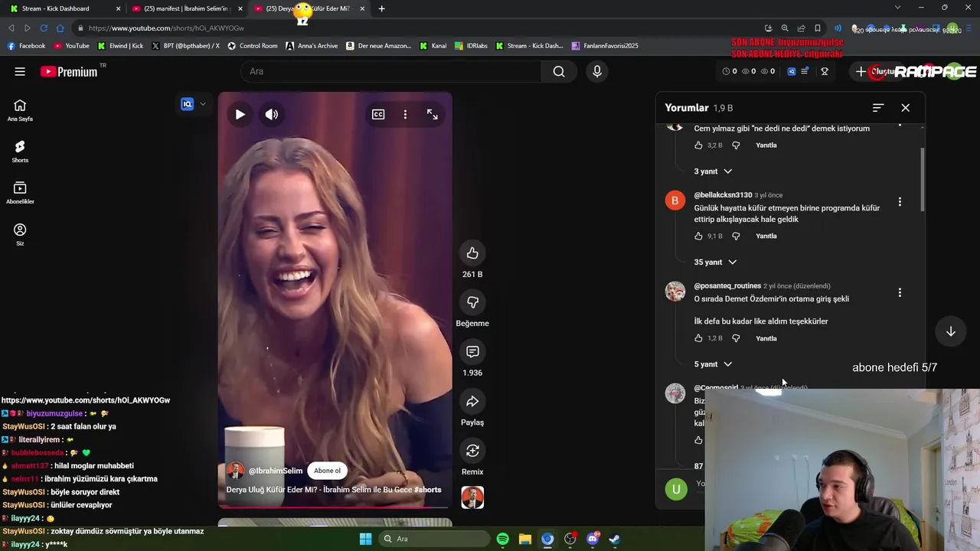Click the address bar zoom magnifier icon

[785, 28]
